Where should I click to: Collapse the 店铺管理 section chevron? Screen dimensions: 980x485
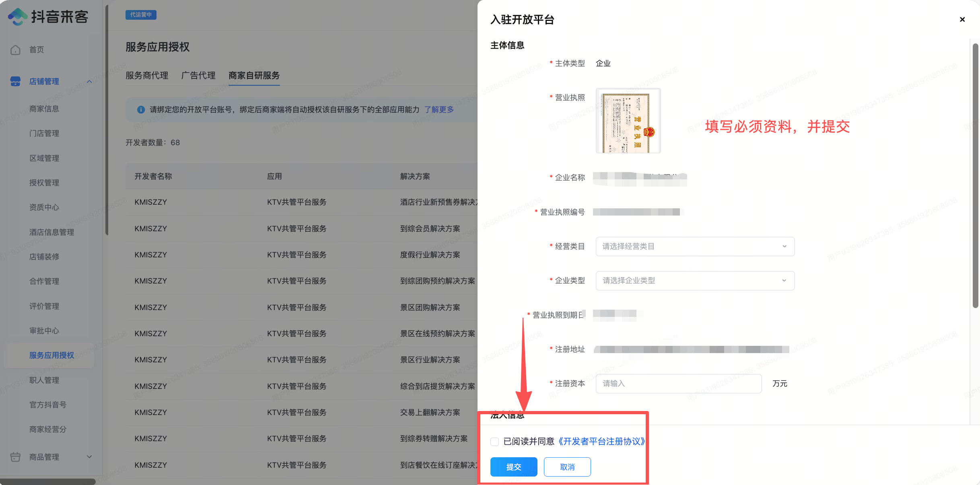[89, 81]
